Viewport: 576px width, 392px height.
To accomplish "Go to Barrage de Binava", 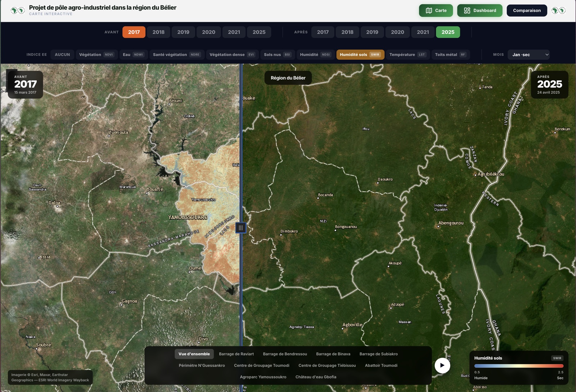I will [333, 354].
